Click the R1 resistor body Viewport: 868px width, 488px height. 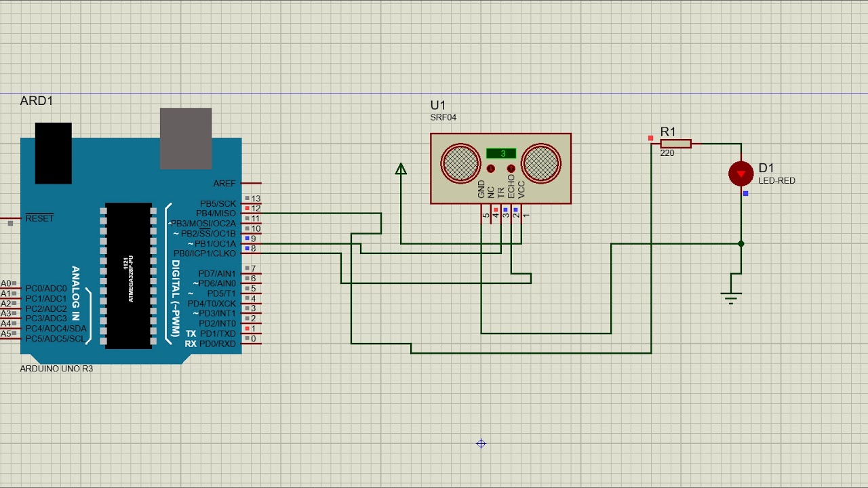(675, 143)
